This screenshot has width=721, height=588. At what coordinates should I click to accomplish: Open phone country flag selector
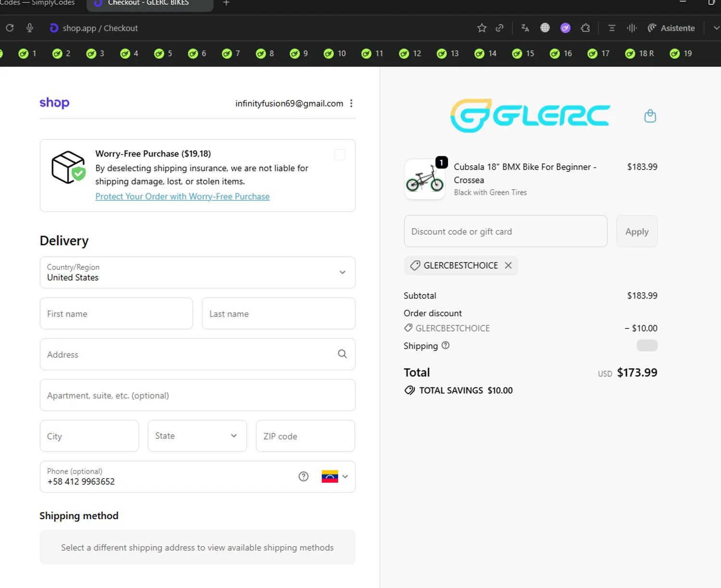(x=335, y=476)
